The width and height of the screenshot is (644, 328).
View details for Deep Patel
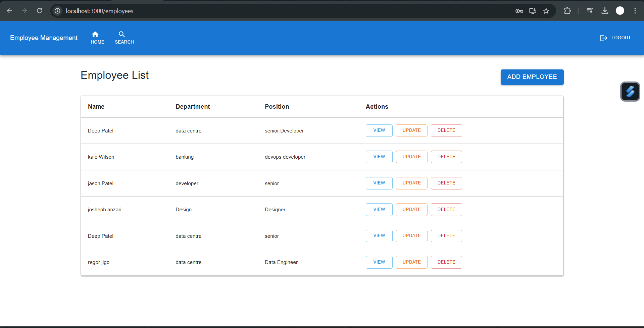[x=379, y=130]
